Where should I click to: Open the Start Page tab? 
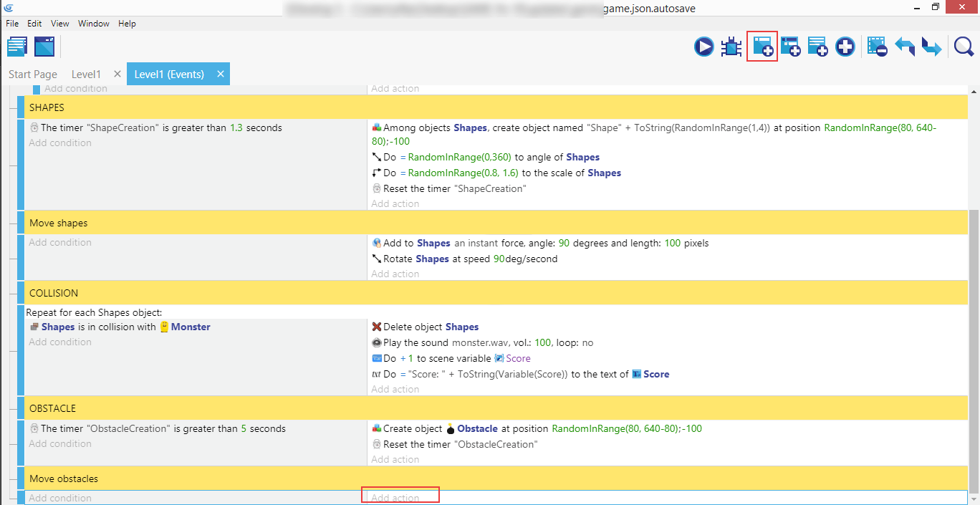(33, 74)
